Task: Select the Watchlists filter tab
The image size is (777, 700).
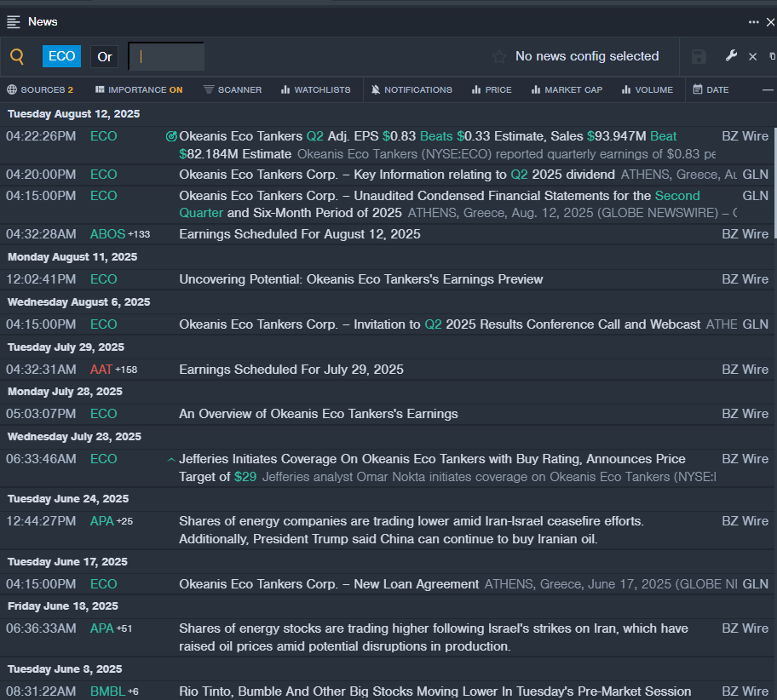Action: [x=315, y=89]
